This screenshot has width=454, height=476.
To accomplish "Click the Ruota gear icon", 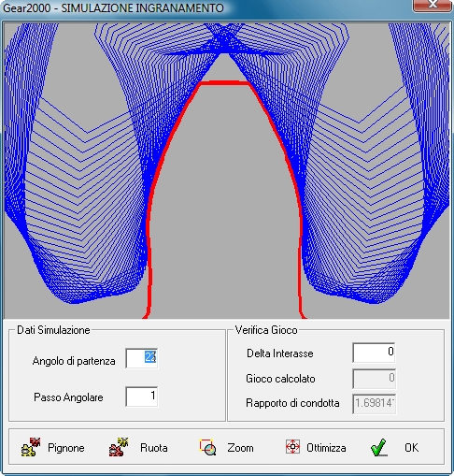I will [x=119, y=447].
